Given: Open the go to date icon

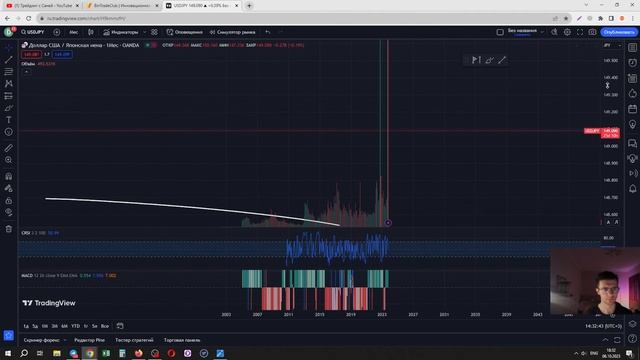Looking at the screenshot, I should [120, 326].
